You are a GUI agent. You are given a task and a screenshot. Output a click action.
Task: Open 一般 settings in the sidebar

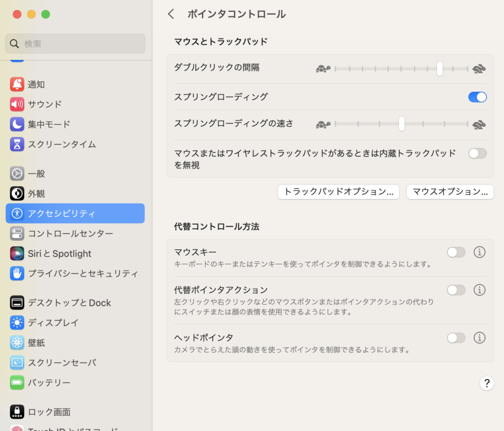coord(36,173)
